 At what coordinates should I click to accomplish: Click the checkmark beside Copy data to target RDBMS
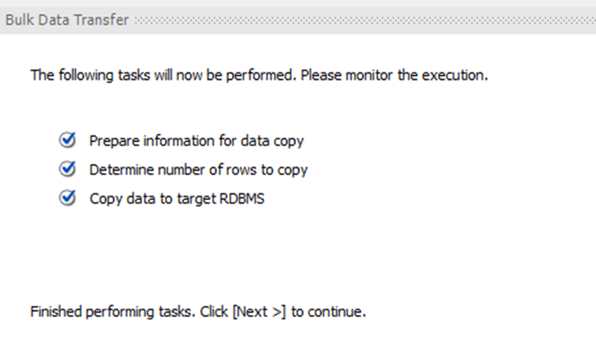68,198
